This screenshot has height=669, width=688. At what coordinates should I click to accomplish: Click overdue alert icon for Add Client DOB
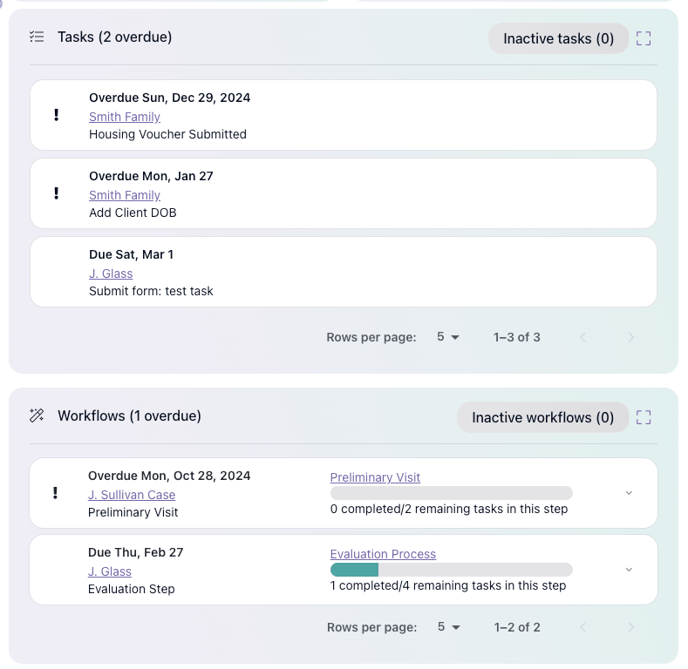point(56,194)
